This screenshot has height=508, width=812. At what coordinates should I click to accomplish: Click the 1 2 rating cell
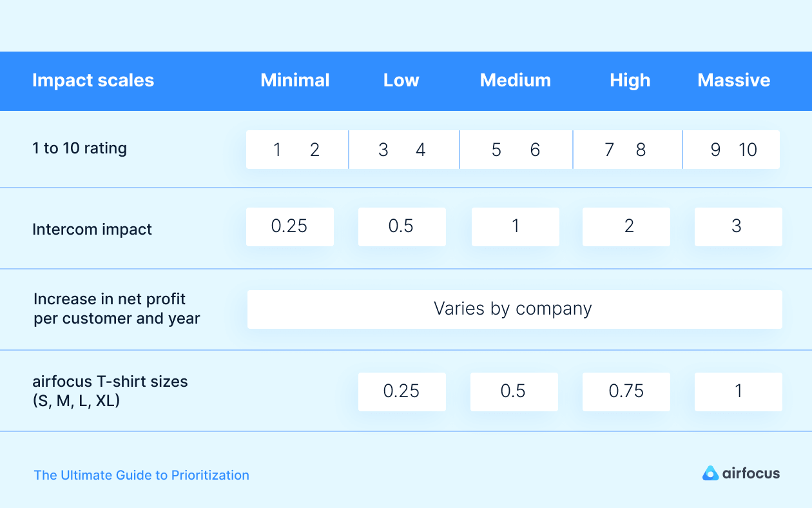click(296, 150)
